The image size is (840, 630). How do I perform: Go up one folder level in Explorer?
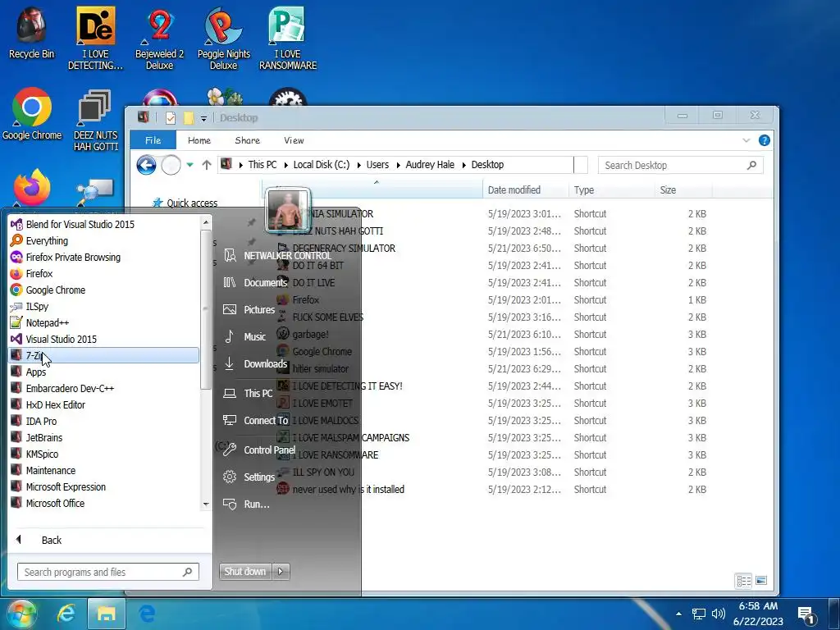click(x=207, y=165)
